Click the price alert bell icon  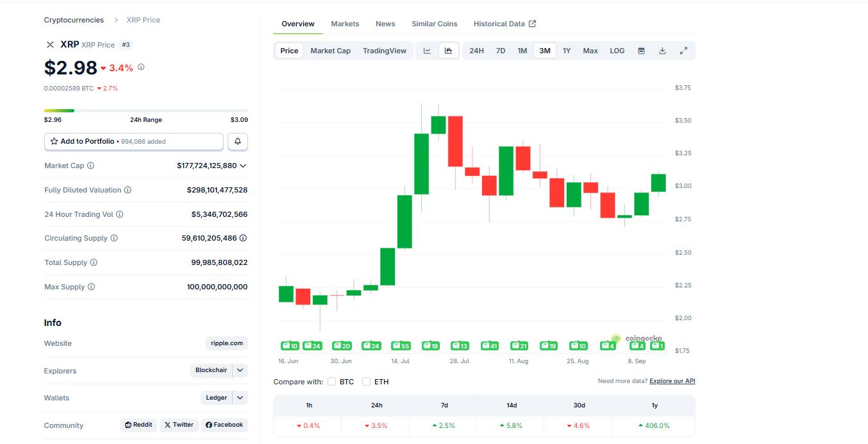pos(238,141)
